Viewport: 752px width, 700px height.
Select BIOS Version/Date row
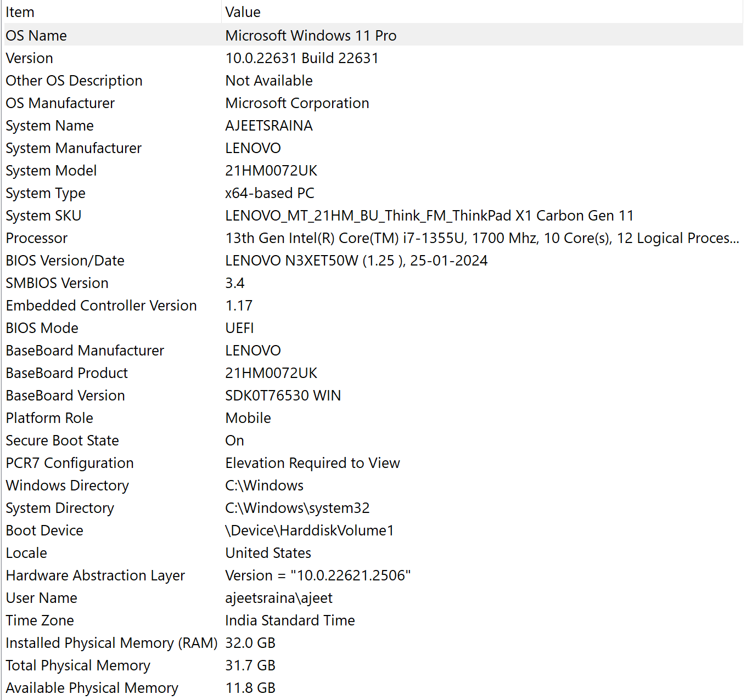pos(374,261)
